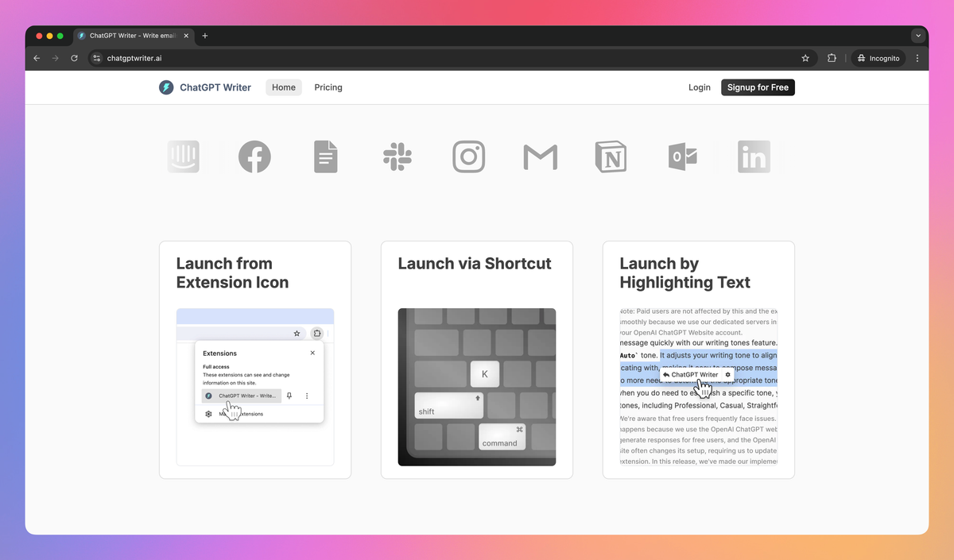Click the Instagram logo icon
The width and height of the screenshot is (954, 560).
[x=469, y=156]
